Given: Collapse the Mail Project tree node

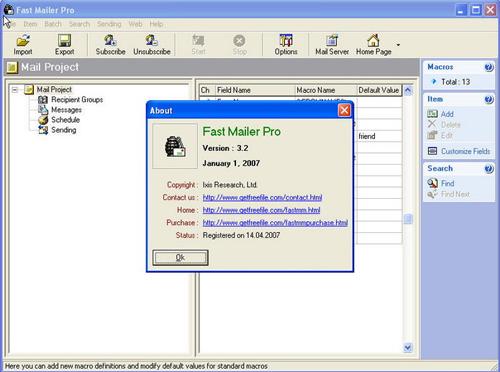Looking at the screenshot, I should click(15, 90).
